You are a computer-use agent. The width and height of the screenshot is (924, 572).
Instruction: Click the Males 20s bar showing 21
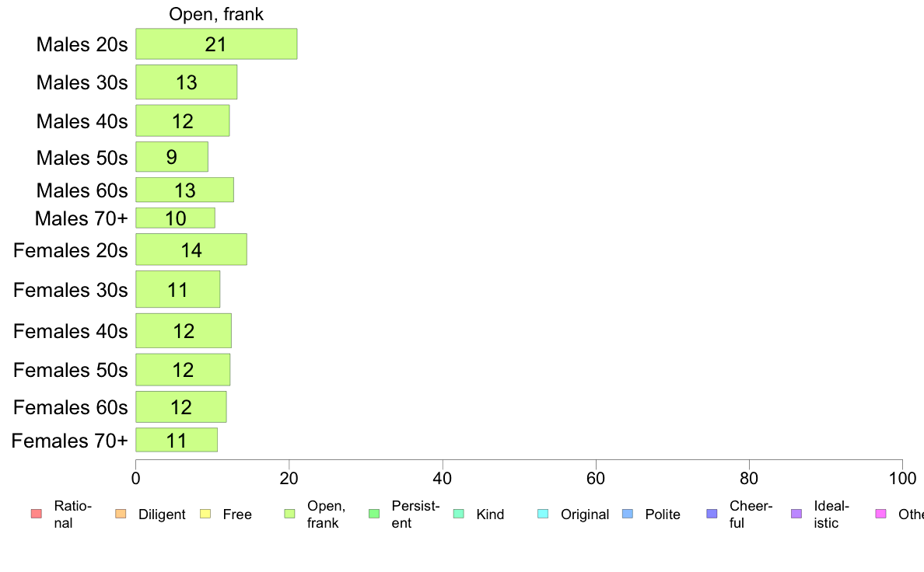tap(216, 44)
